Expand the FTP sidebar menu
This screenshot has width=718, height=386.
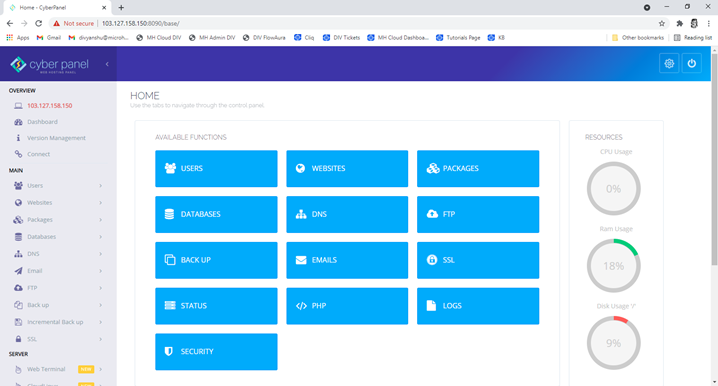pyautogui.click(x=58, y=288)
